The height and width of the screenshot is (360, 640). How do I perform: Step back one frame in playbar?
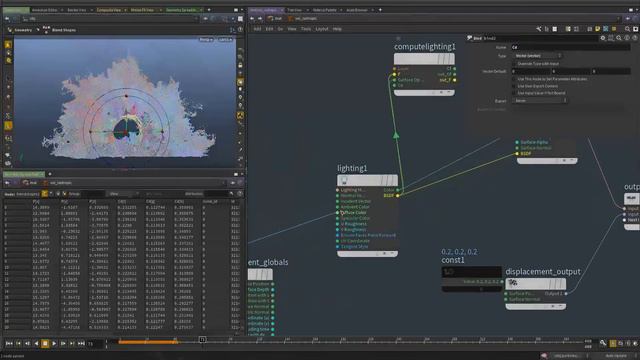[x=27, y=344]
